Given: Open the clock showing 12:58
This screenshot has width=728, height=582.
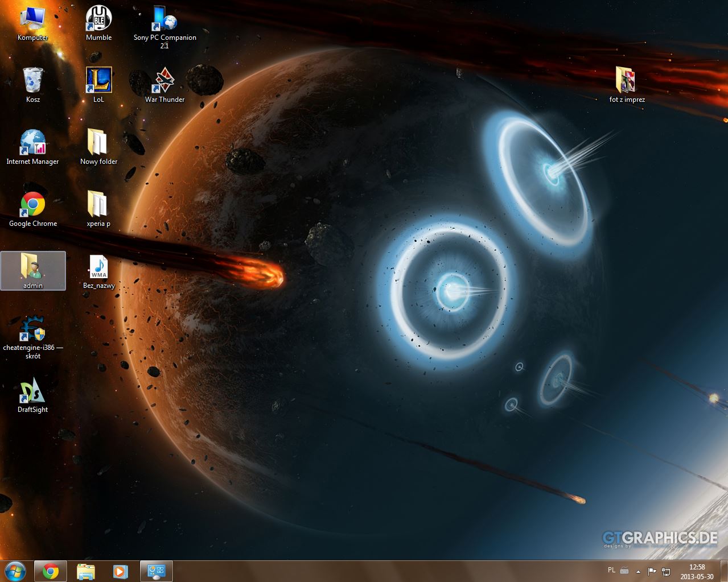Looking at the screenshot, I should pos(697,571).
